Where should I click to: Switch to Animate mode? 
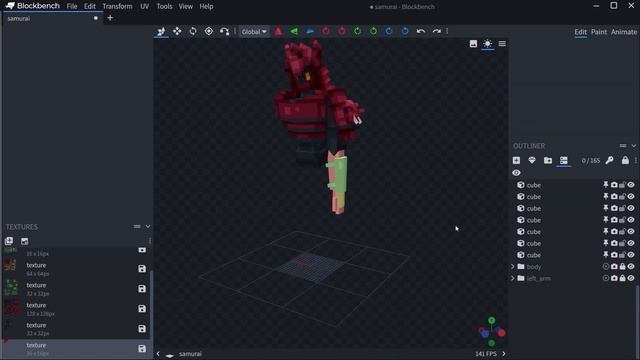pyautogui.click(x=624, y=32)
